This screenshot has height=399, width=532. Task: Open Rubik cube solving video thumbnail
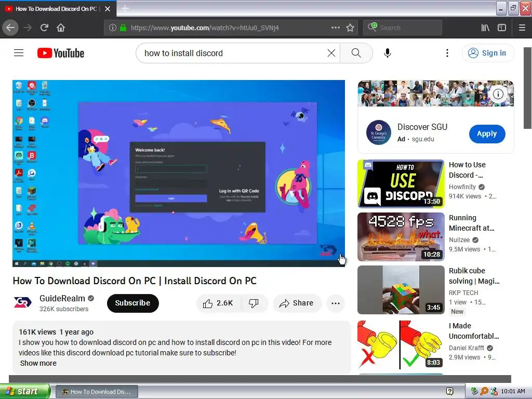401,290
